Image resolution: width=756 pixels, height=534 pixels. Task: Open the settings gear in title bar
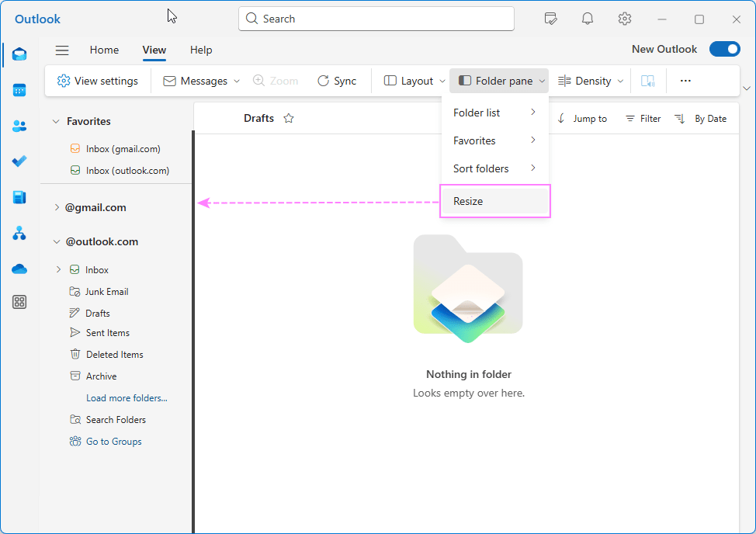[x=625, y=19]
